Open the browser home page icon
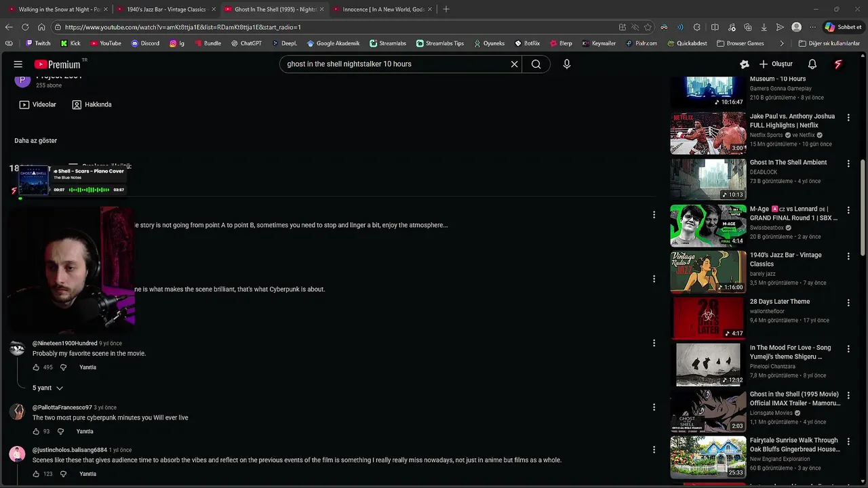 (41, 27)
